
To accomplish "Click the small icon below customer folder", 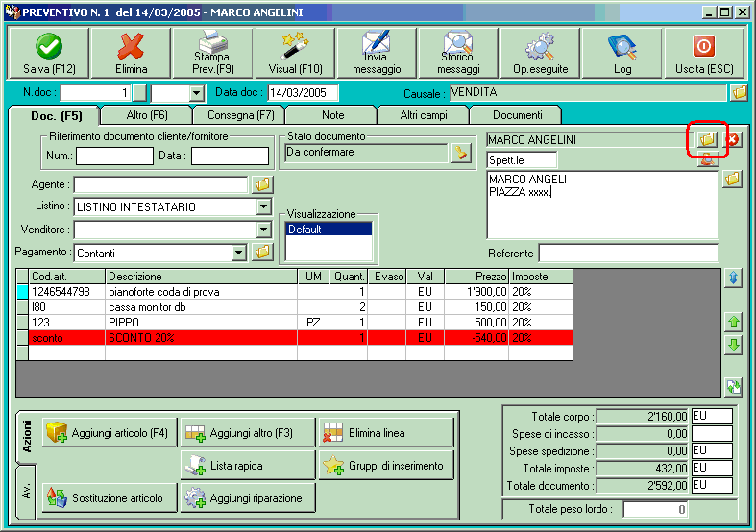I will pyautogui.click(x=707, y=159).
